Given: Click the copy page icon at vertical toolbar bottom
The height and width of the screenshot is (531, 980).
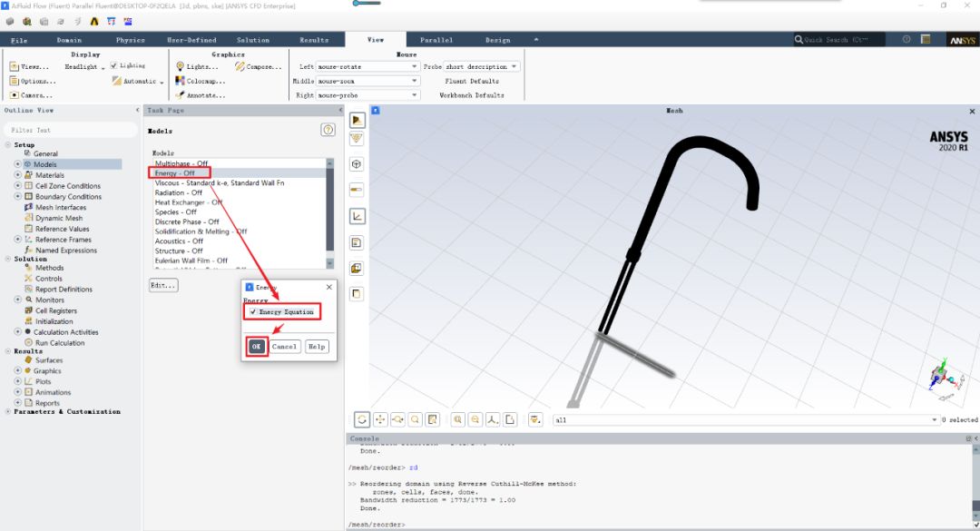Looking at the screenshot, I should (x=357, y=294).
